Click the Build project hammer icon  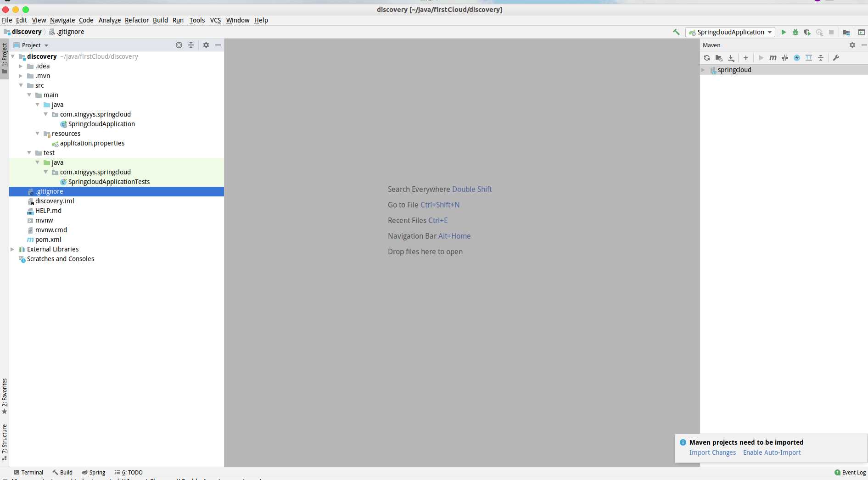pyautogui.click(x=676, y=32)
